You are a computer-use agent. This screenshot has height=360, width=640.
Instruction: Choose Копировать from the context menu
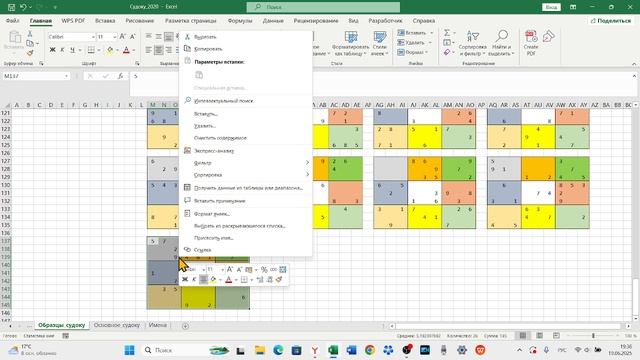[208, 49]
